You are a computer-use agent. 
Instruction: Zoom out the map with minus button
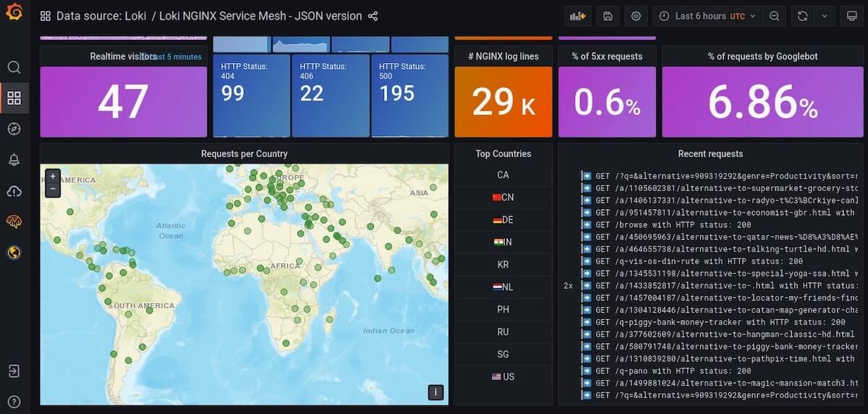53,190
